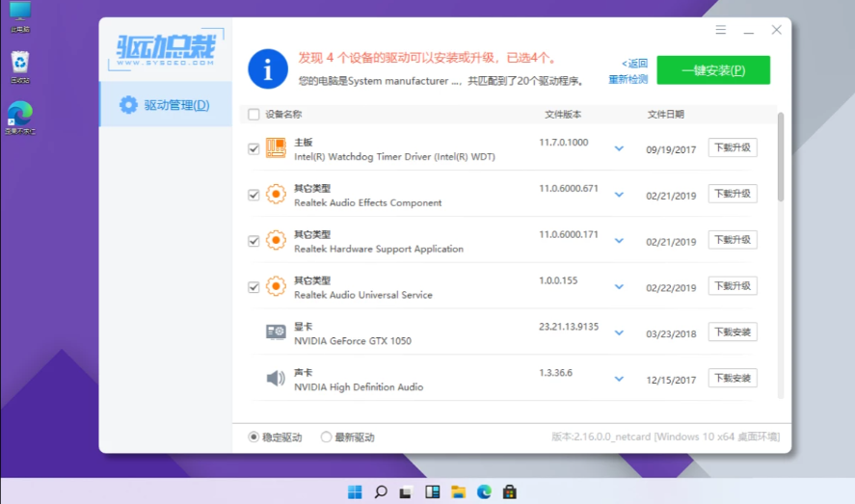The width and height of the screenshot is (855, 504).
Task: Select the This PC desktop icon
Action: [x=20, y=17]
